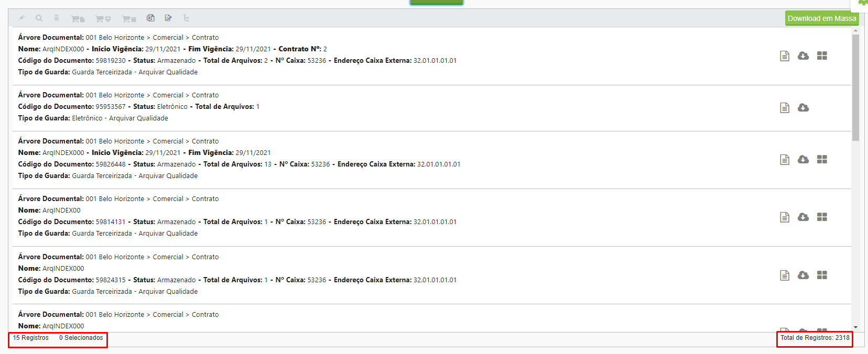
Task: Click the pencil edit icon in toolbar
Action: [21, 18]
